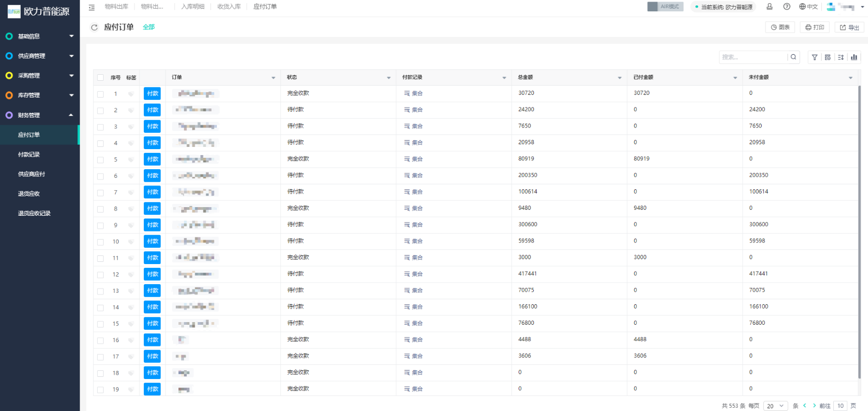Click the table vertical scrollbar
Screen dimensions: 868x411
coord(859,232)
